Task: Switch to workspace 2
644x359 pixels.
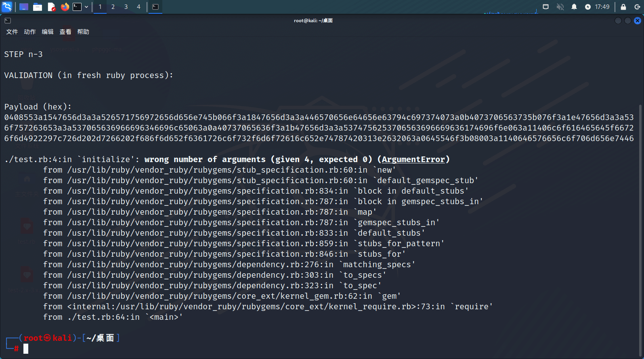Action: (113, 7)
